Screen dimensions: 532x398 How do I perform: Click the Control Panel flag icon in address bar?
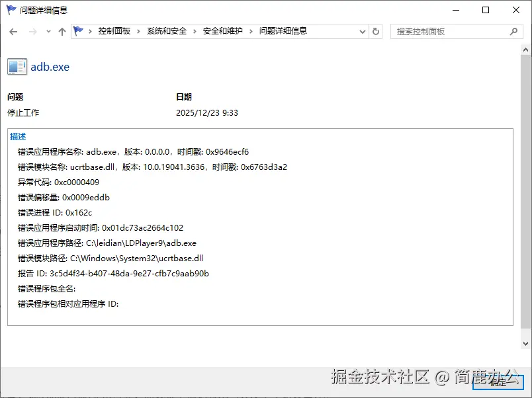[x=77, y=30]
